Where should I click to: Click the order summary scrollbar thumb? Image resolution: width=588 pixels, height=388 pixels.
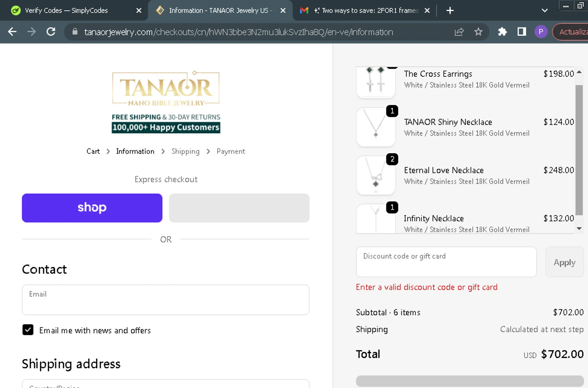[579, 150]
